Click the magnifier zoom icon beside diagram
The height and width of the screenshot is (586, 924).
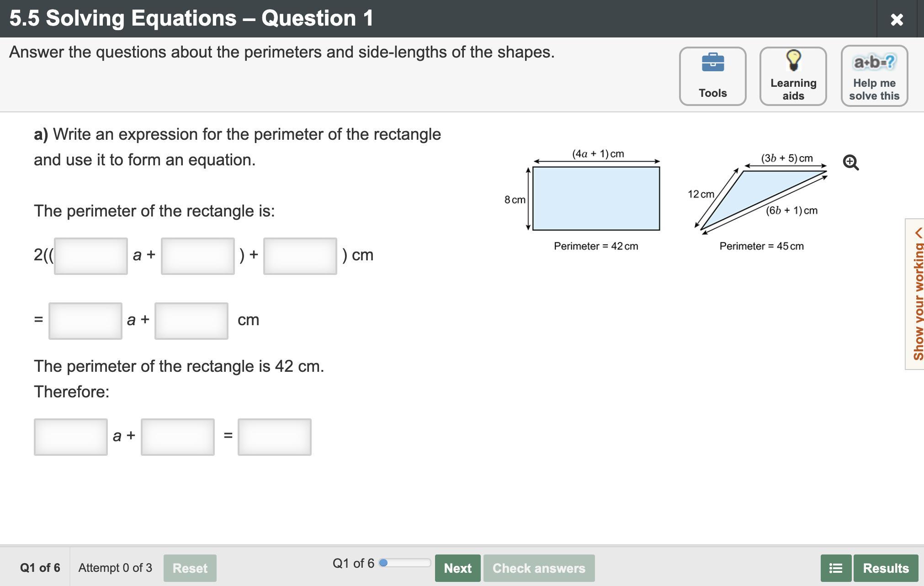tap(850, 162)
